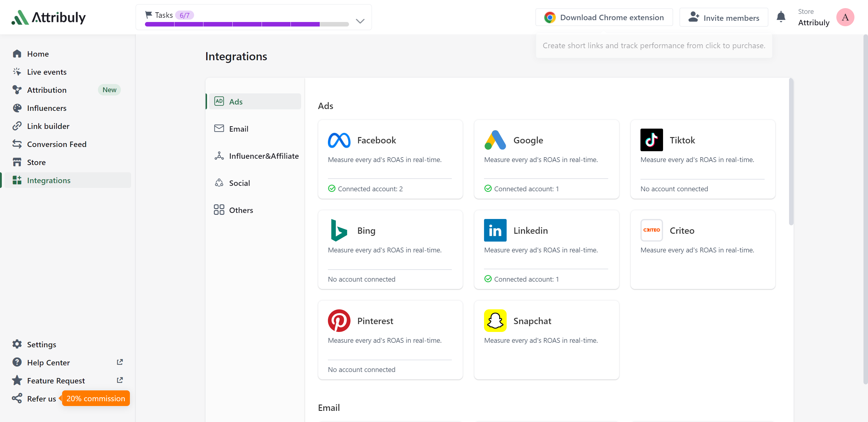Click the Help Center question icon

point(17,362)
